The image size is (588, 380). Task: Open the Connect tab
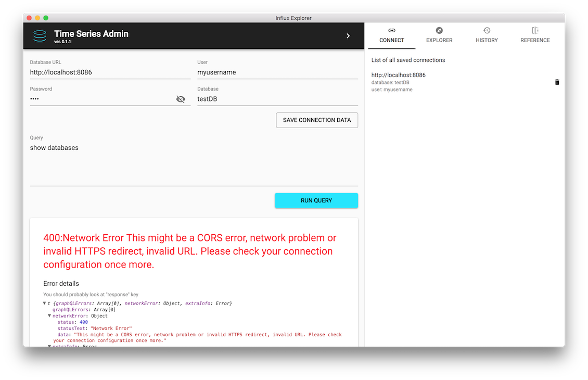click(391, 35)
